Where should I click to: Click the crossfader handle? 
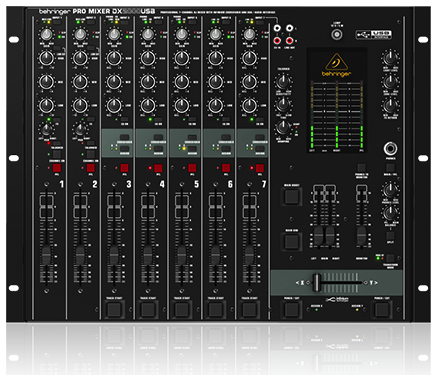click(x=316, y=283)
